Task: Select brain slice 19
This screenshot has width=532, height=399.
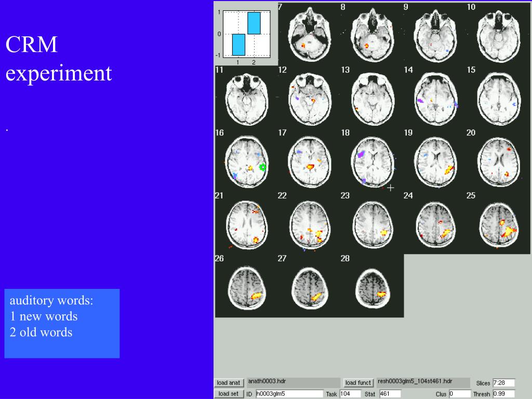Action: pyautogui.click(x=436, y=162)
